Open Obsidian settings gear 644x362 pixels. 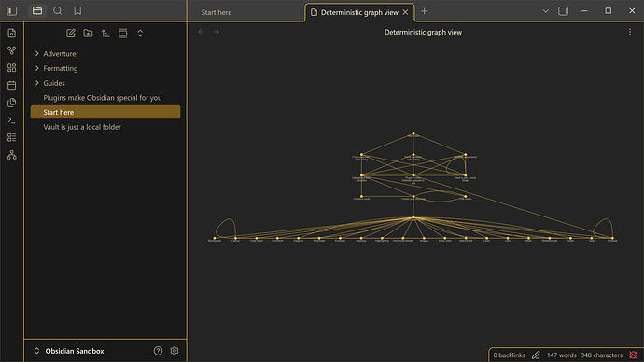click(x=175, y=351)
